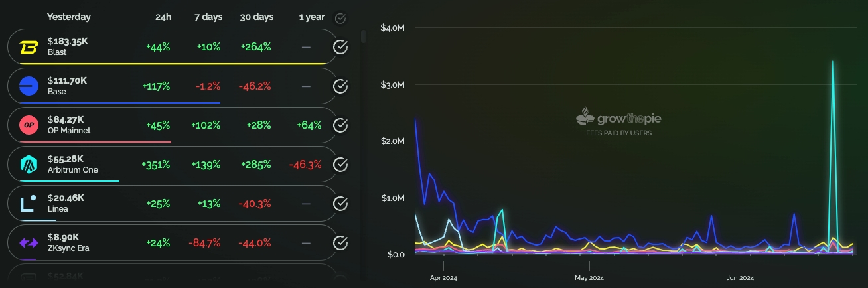Toggle the Base row checkmark

pos(340,86)
